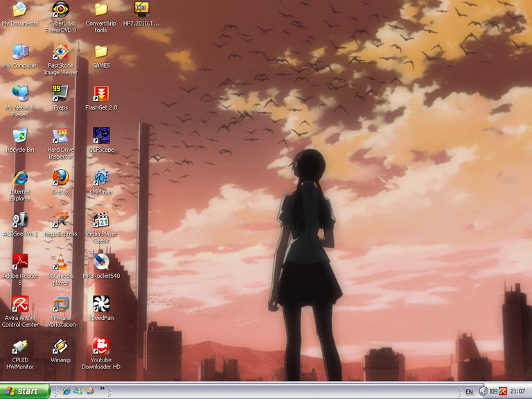The image size is (532, 399).
Task: Select the Media Player Classic shortcut
Action: coord(101,228)
